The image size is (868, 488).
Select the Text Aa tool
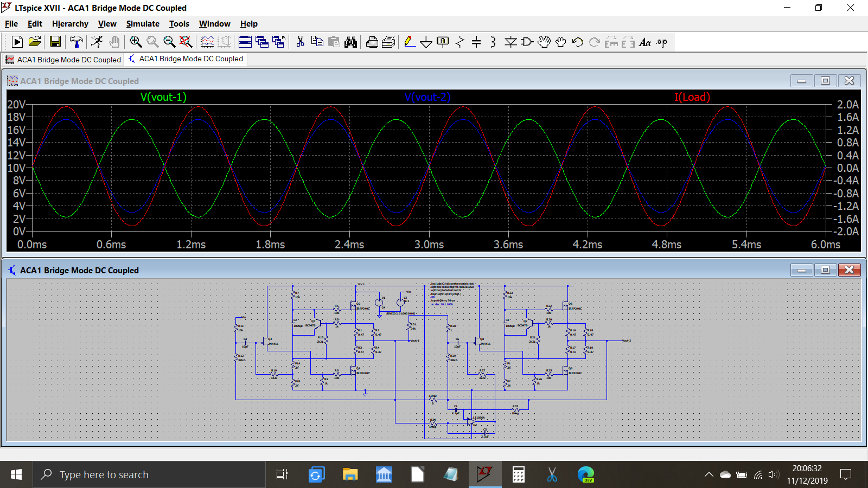click(645, 42)
